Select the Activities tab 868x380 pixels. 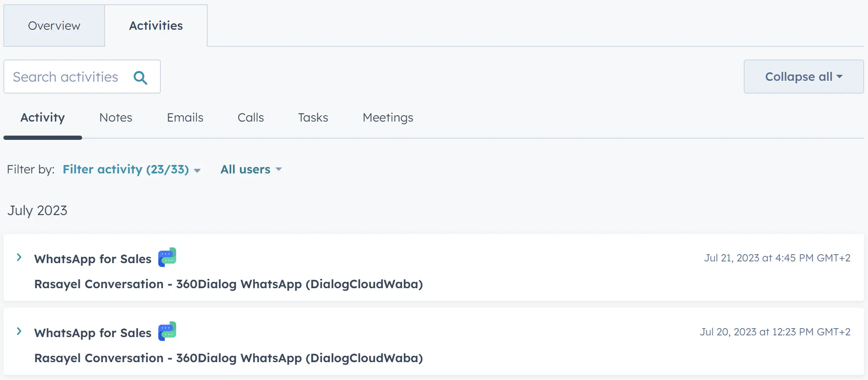pyautogui.click(x=156, y=26)
